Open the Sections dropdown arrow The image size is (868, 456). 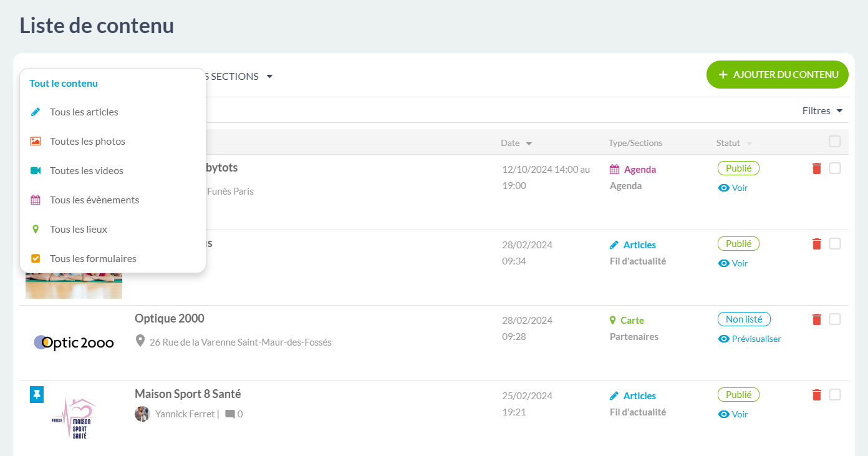269,77
